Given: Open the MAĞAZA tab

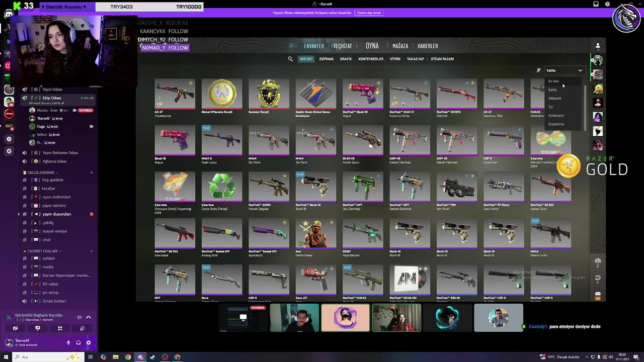Looking at the screenshot, I should [x=400, y=46].
